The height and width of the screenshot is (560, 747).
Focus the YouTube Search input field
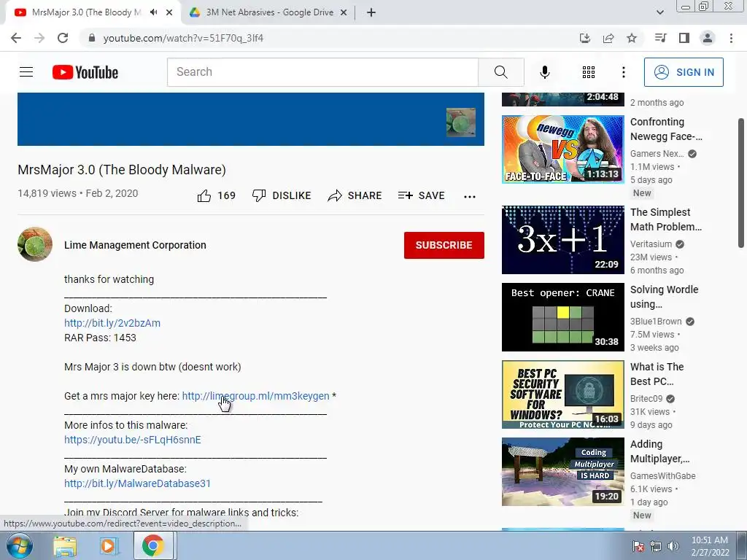(322, 72)
